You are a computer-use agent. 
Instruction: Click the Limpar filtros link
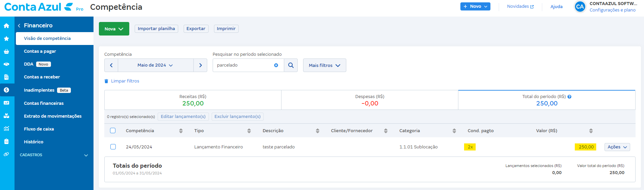(x=125, y=81)
